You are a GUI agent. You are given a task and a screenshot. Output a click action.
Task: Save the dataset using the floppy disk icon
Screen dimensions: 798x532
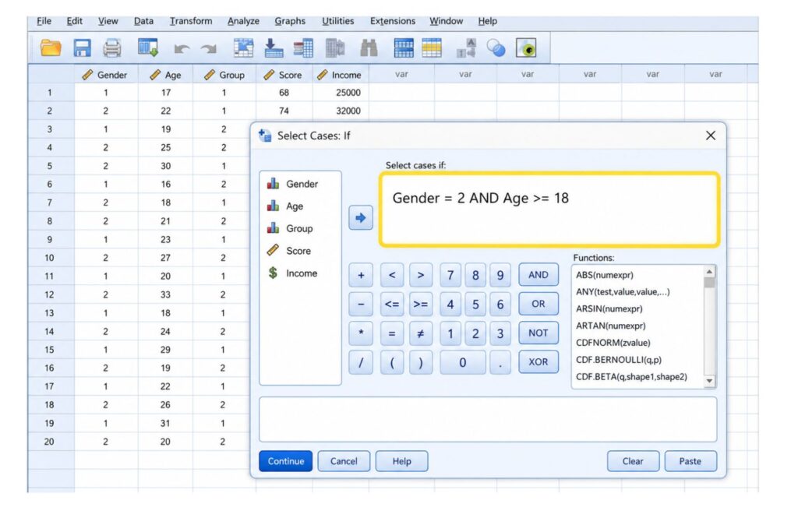(82, 48)
